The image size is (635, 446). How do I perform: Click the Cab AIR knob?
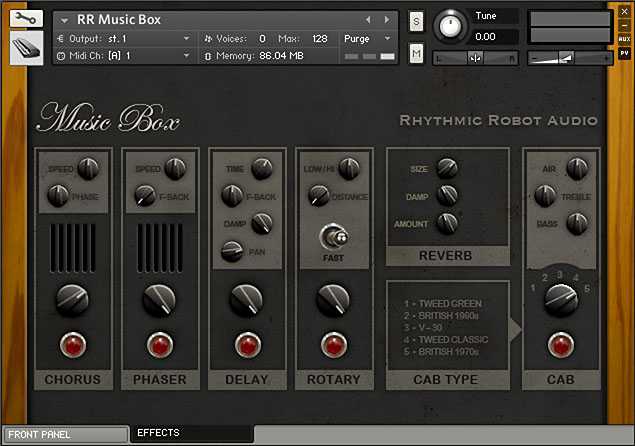click(x=577, y=169)
